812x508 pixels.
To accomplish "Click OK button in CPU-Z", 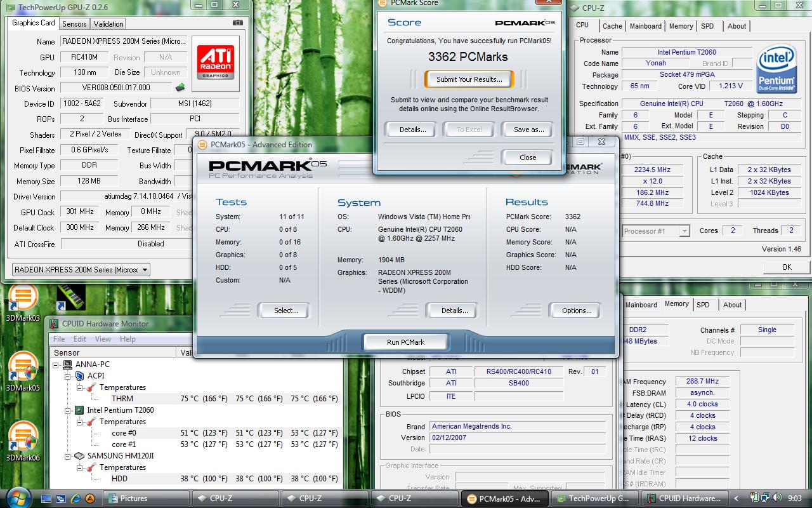I will pyautogui.click(x=787, y=267).
